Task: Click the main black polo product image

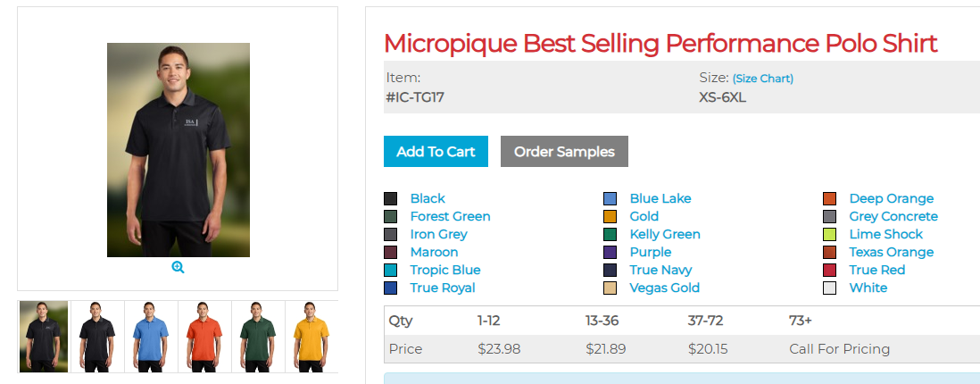Action: click(x=179, y=150)
